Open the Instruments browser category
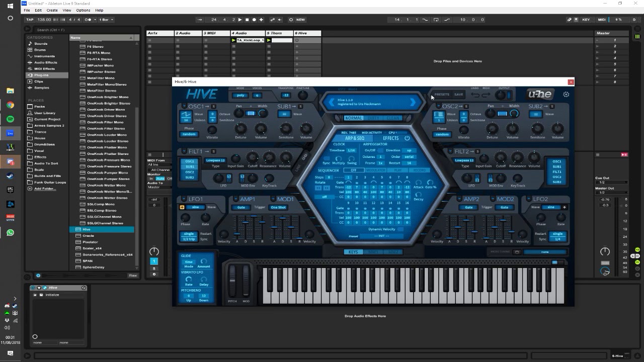The image size is (644, 362). [44, 56]
